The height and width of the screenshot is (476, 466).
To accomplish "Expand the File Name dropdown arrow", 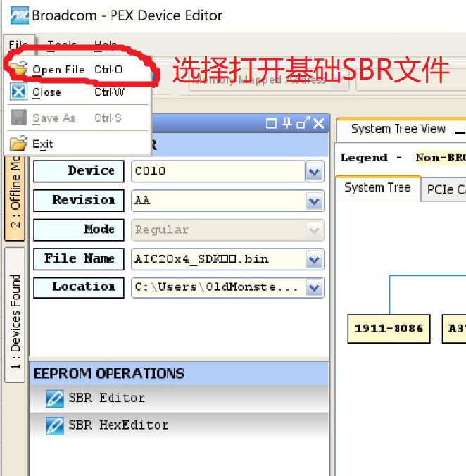I will [x=315, y=260].
